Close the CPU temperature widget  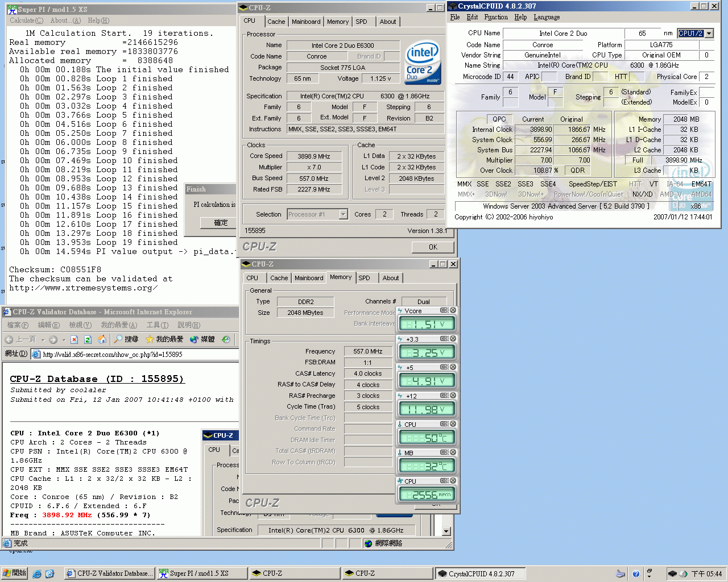[453, 424]
